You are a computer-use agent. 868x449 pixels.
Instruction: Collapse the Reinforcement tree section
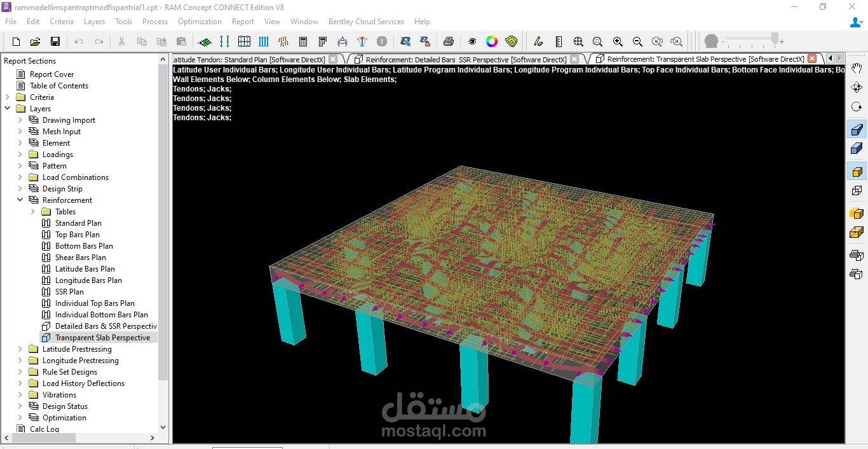[x=19, y=200]
